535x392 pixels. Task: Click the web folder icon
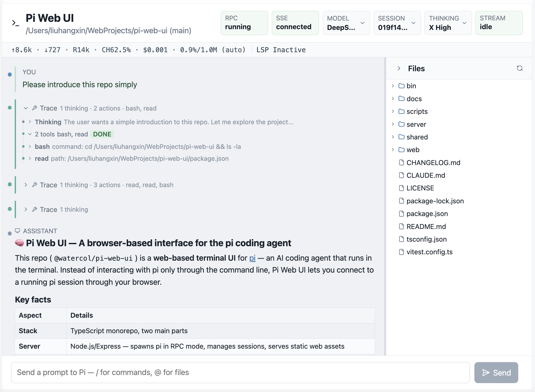click(401, 150)
